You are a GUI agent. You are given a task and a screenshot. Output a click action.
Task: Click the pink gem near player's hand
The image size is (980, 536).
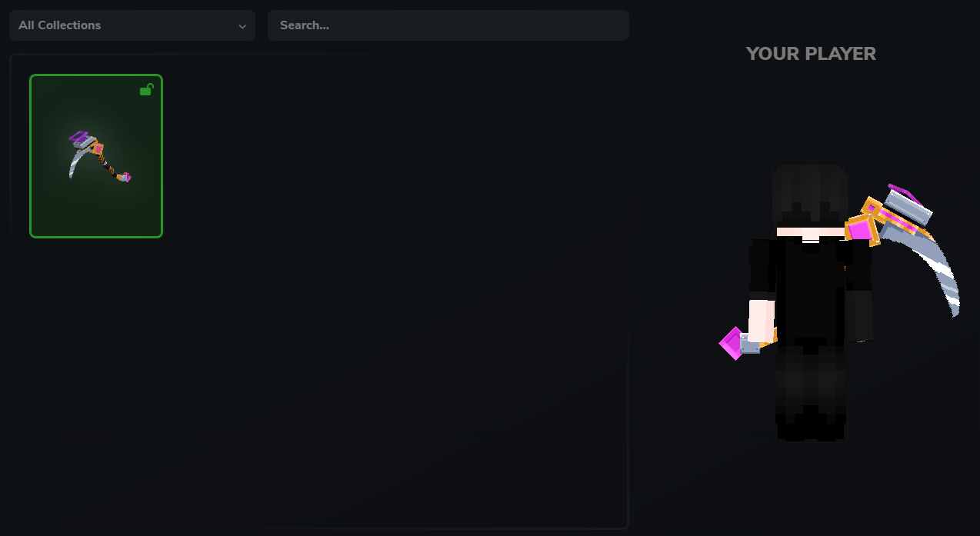click(x=732, y=343)
